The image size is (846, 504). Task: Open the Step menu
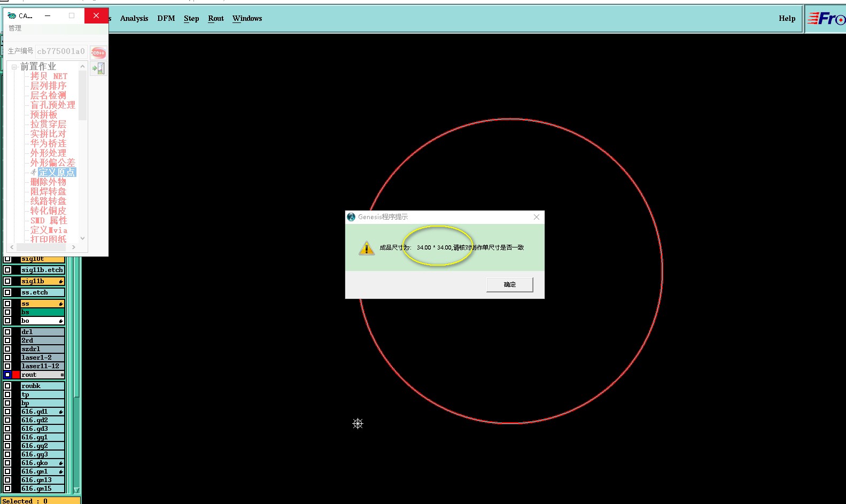point(191,18)
